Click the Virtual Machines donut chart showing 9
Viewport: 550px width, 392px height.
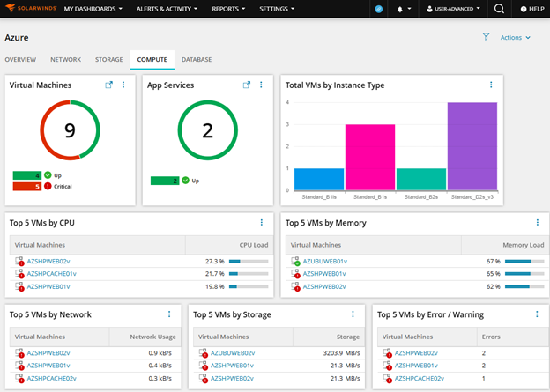coord(71,130)
